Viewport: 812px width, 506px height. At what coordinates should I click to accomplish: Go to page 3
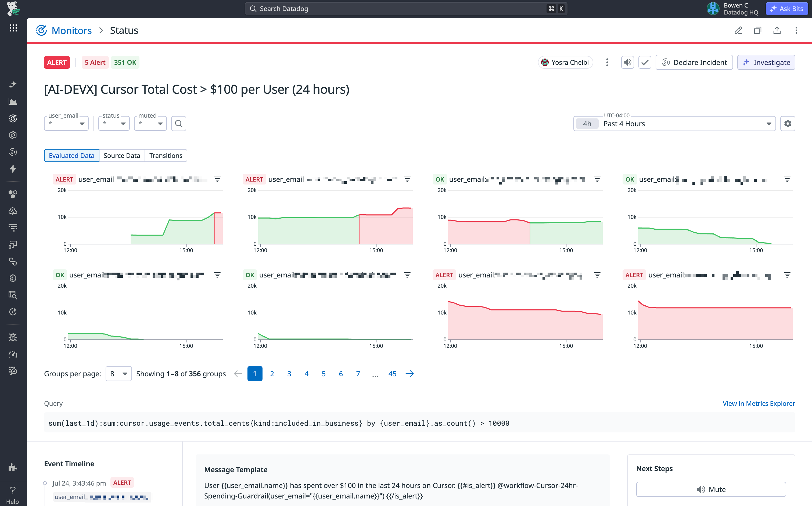click(x=289, y=374)
